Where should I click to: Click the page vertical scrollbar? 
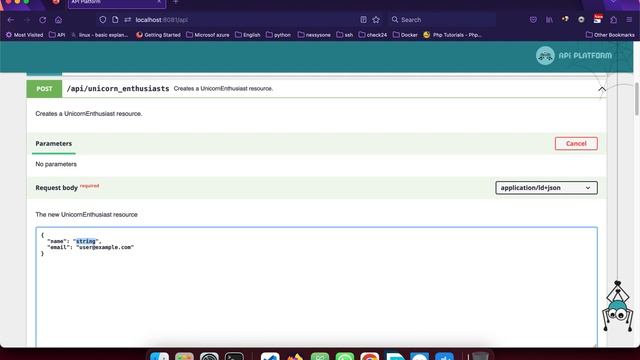point(636,98)
